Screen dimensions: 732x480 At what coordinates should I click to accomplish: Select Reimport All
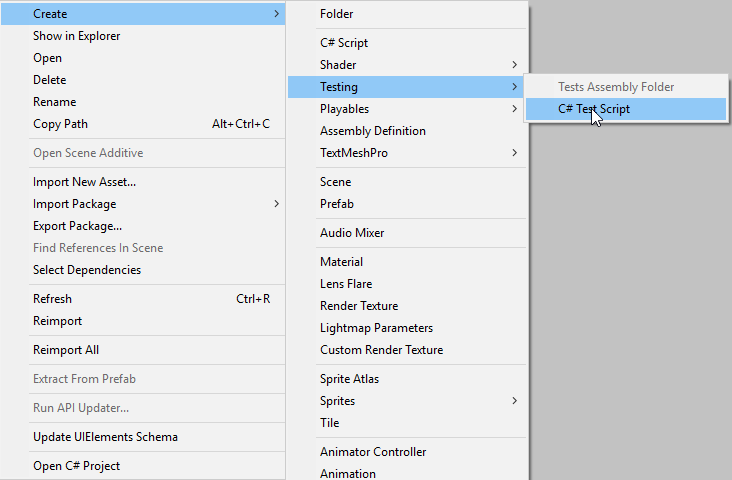[x=143, y=350]
